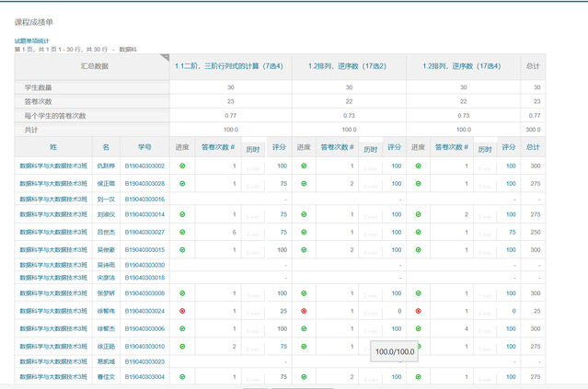Click green progress check for B19040303028, first quiz
The height and width of the screenshot is (389, 588).
[182, 184]
